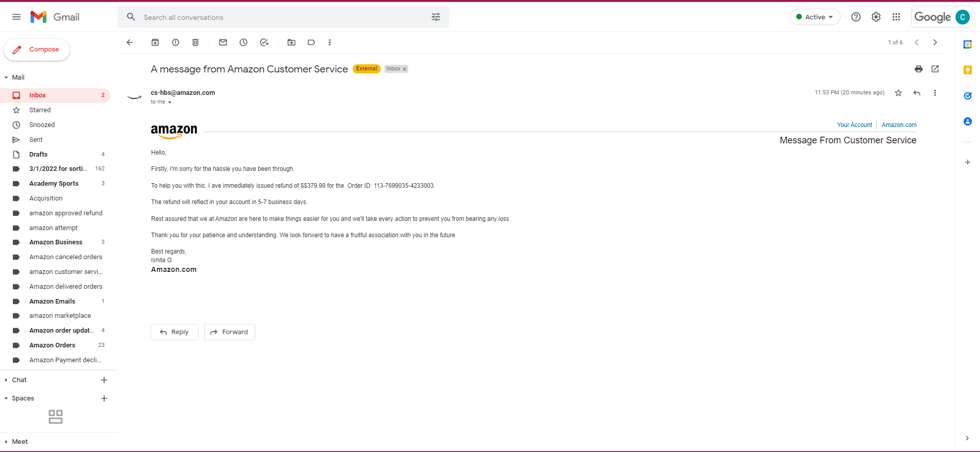Open the Inbox folder

click(x=55, y=95)
